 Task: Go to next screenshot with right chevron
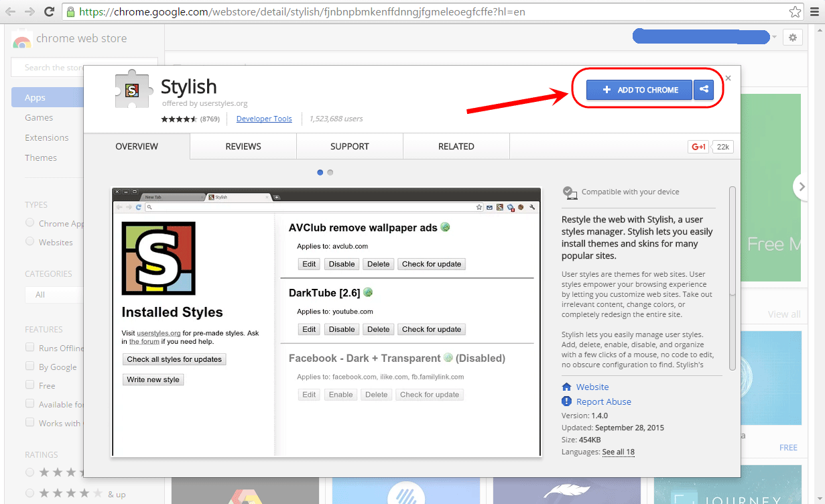tap(800, 187)
